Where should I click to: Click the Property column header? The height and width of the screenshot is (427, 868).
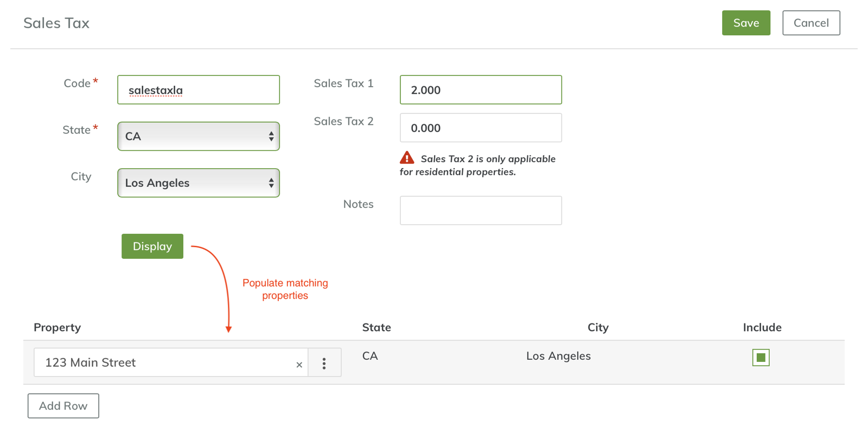click(x=58, y=328)
